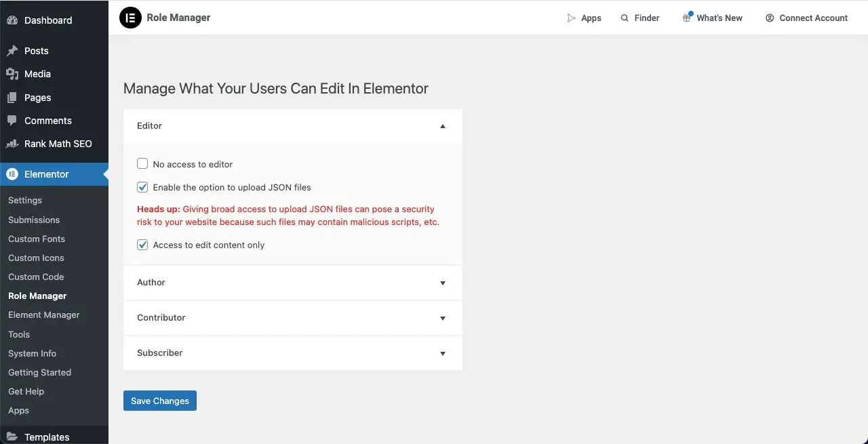The image size is (868, 444).
Task: Open Custom Code submenu link
Action: tap(36, 277)
